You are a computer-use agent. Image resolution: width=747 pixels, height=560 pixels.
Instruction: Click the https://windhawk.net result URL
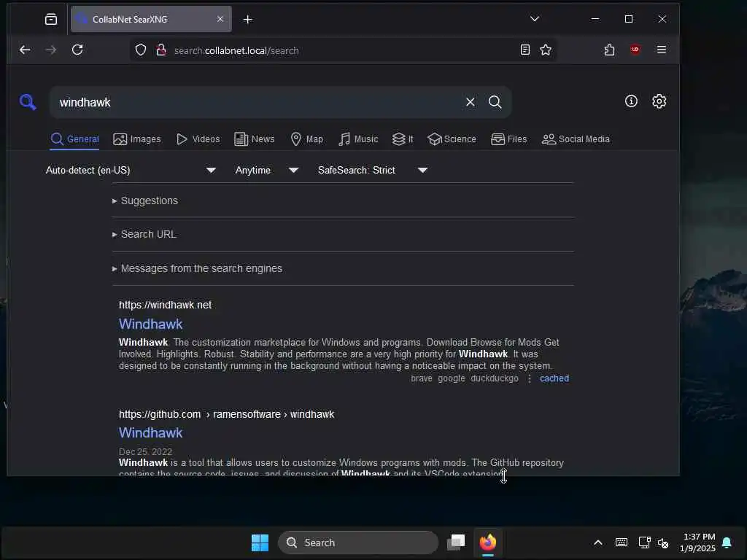[165, 305]
